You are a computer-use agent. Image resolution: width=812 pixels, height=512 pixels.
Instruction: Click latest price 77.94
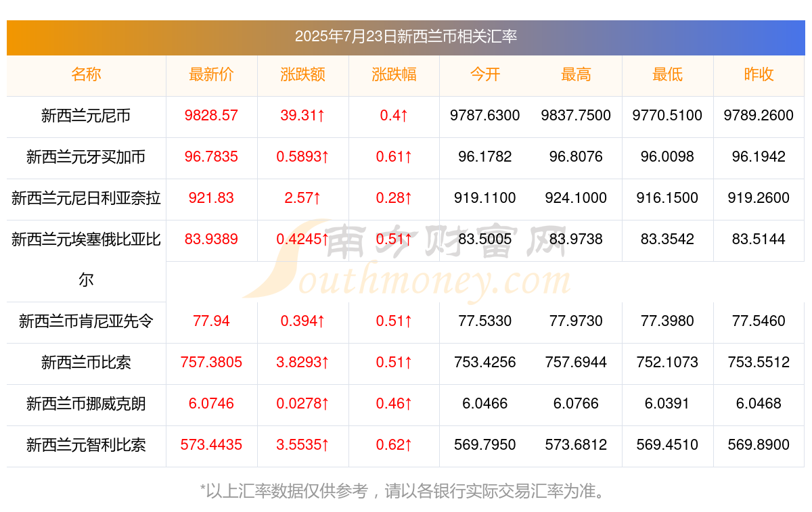(x=211, y=321)
